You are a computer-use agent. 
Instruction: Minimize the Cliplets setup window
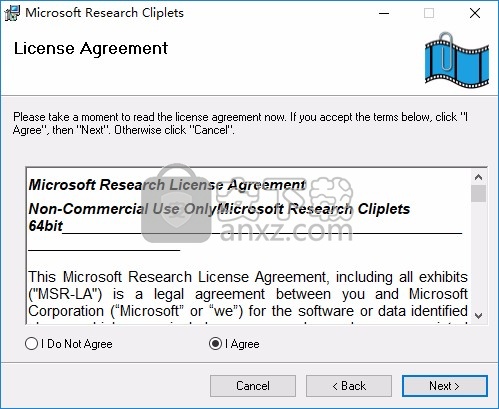384,13
